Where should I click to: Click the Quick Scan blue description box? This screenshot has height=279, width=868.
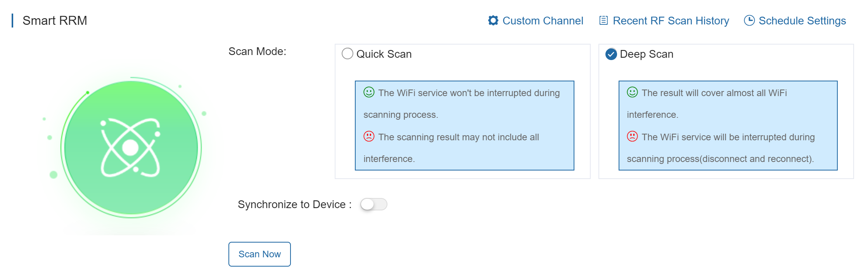point(465,126)
